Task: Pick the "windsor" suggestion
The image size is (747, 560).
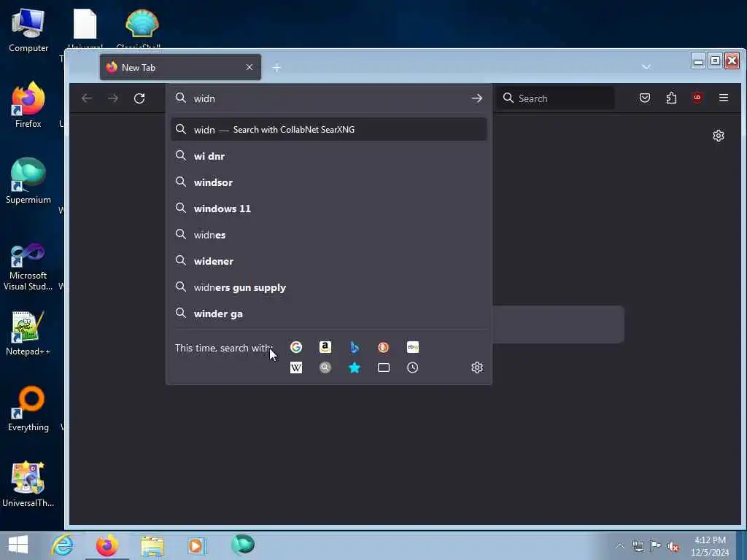Action: [329, 182]
